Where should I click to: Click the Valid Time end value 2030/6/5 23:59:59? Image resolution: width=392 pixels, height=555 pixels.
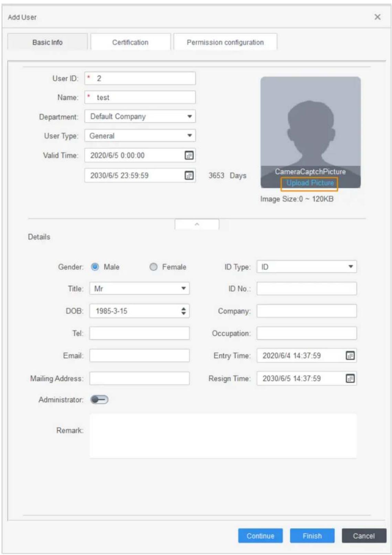[119, 176]
